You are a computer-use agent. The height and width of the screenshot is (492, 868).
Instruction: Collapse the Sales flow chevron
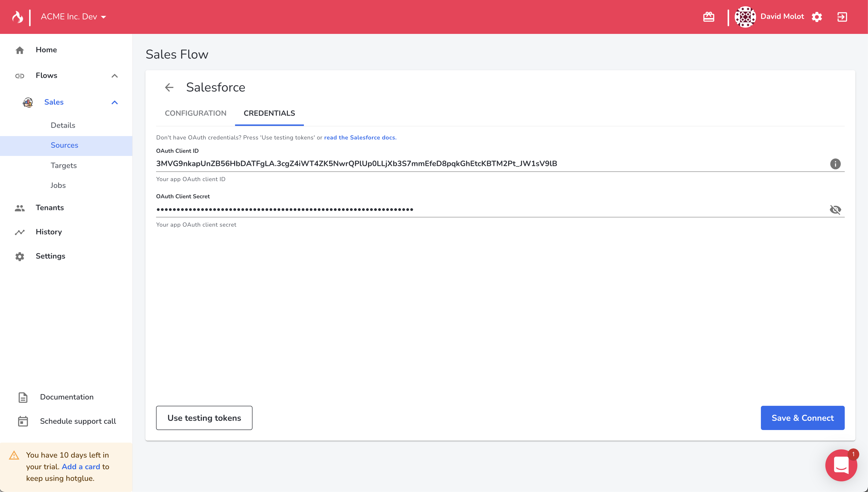point(115,102)
